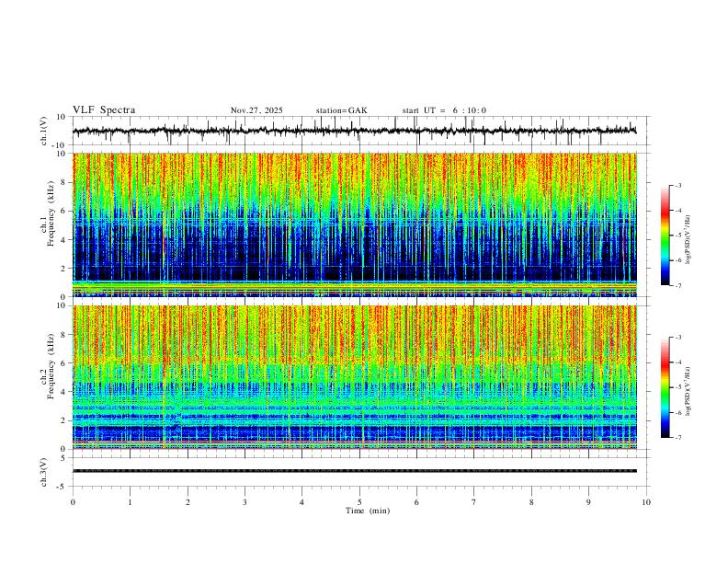This screenshot has width=728, height=563.
Task: Click the "-3" label on ch.1 color bar
Action: (x=678, y=185)
